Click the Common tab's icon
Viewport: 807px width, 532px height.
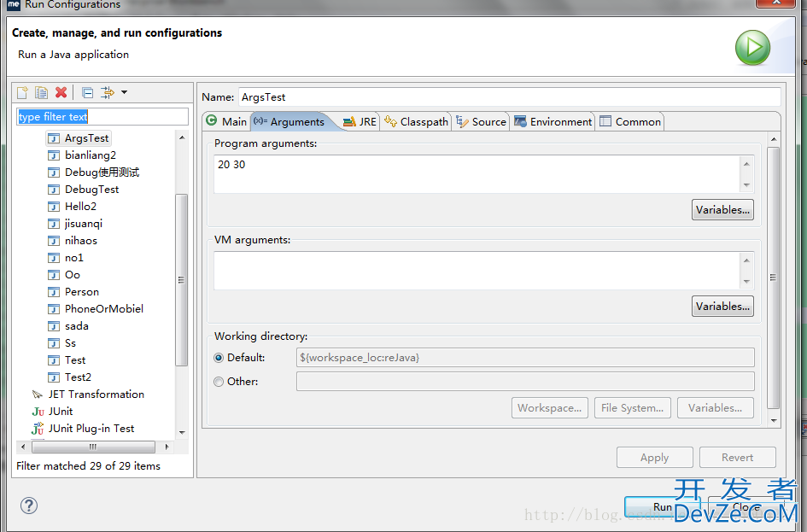(605, 121)
